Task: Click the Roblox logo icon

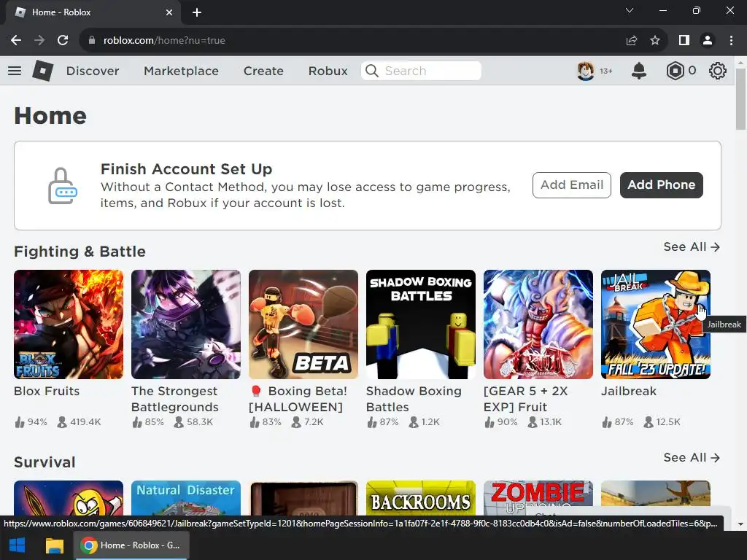Action: click(43, 71)
